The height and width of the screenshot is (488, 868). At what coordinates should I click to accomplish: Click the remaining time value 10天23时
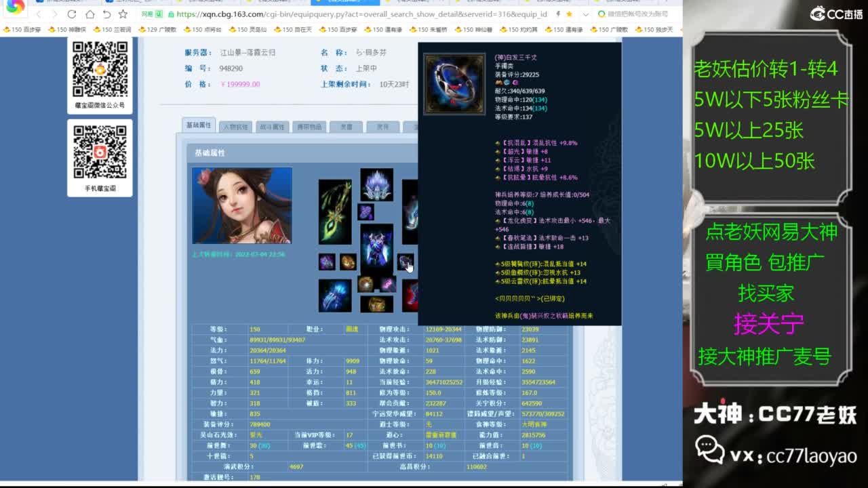coord(394,84)
